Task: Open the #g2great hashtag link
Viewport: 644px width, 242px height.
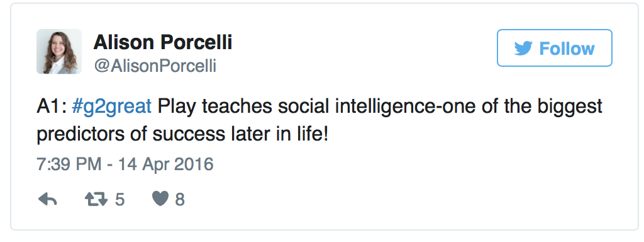Action: click(111, 107)
